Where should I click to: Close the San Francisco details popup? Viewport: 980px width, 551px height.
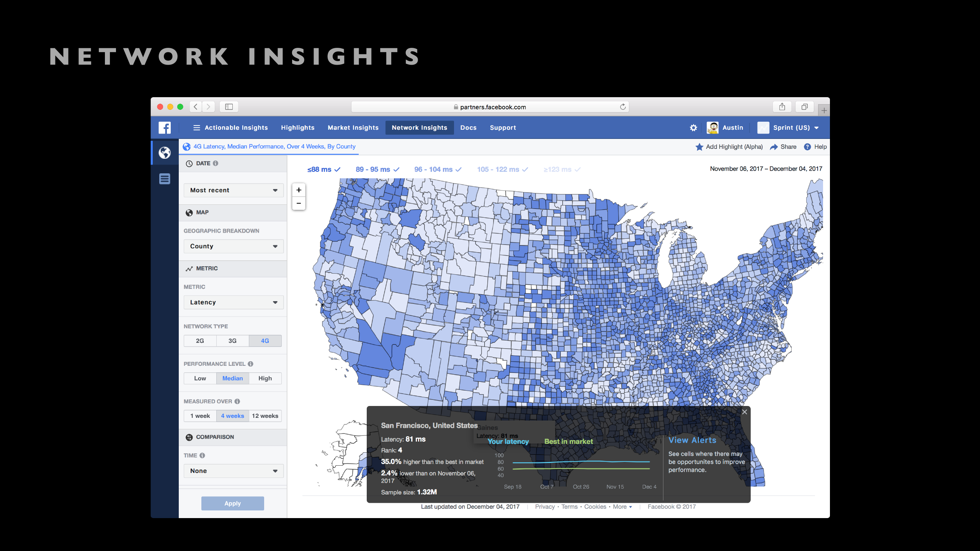click(745, 412)
